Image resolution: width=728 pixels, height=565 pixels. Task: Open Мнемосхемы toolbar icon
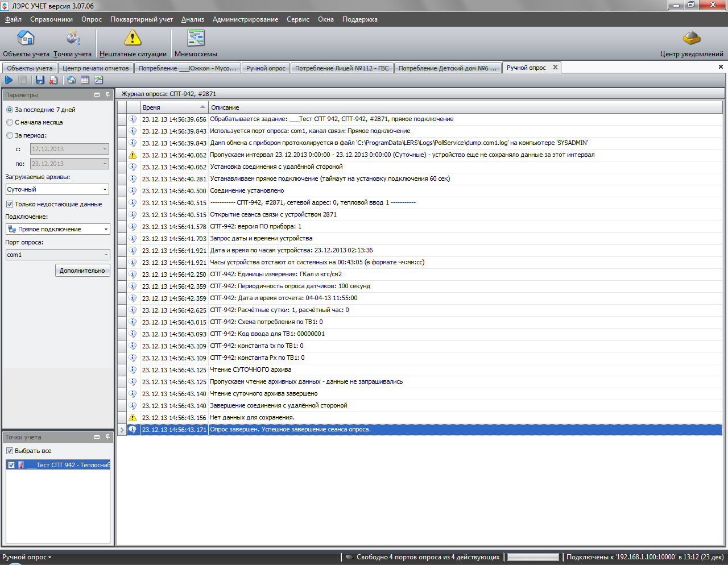(196, 44)
